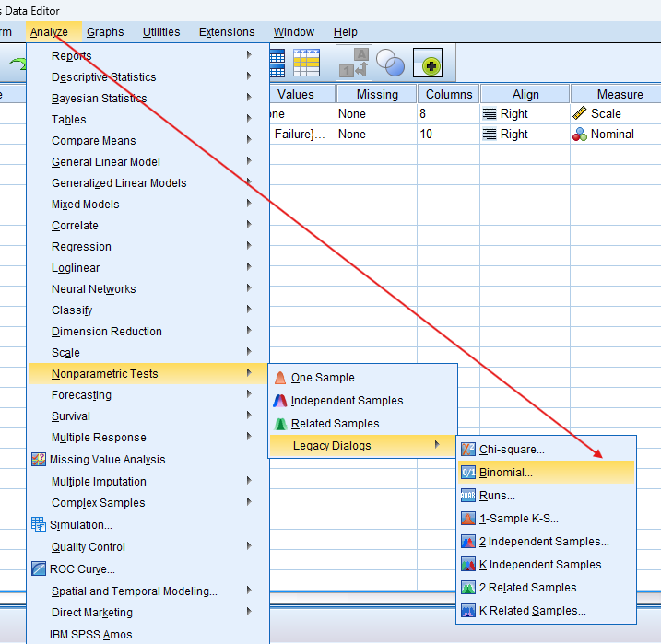Expand the Legacy Dialogs submenu arrow
661x644 pixels.
point(437,446)
